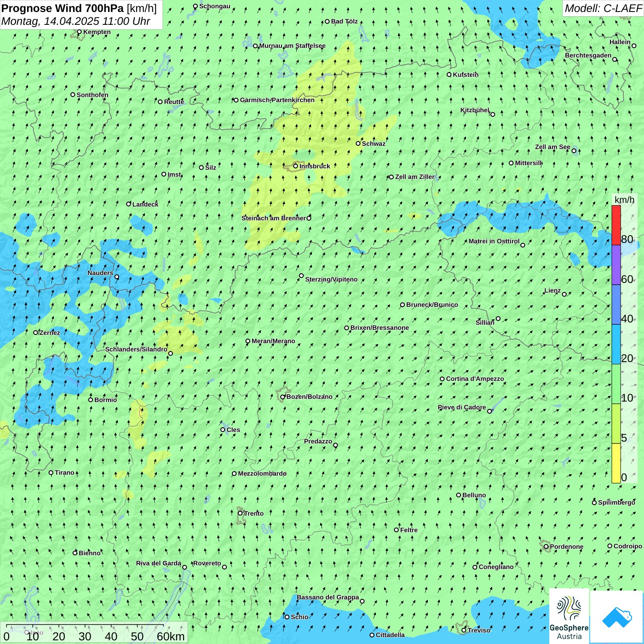The image size is (644, 644).
Task: Click the km/h legend unit label
Action: point(624,200)
